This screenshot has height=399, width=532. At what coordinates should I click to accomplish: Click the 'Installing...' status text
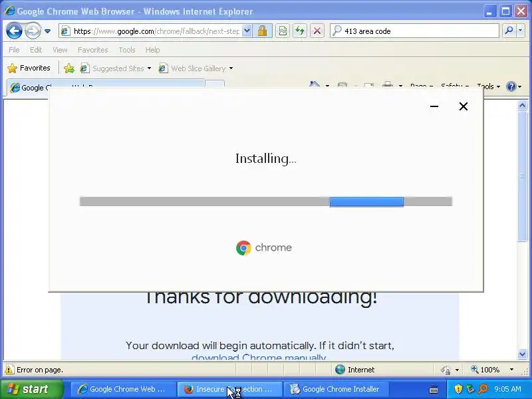(265, 158)
